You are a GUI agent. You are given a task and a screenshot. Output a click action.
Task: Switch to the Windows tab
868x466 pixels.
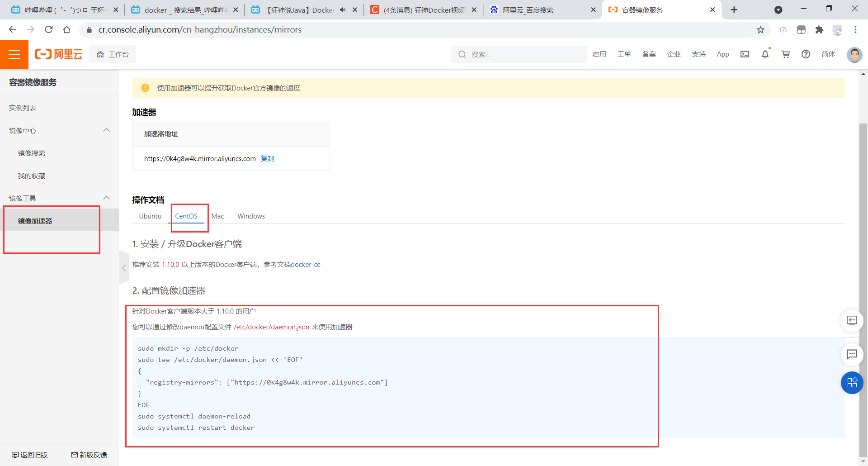(x=251, y=216)
